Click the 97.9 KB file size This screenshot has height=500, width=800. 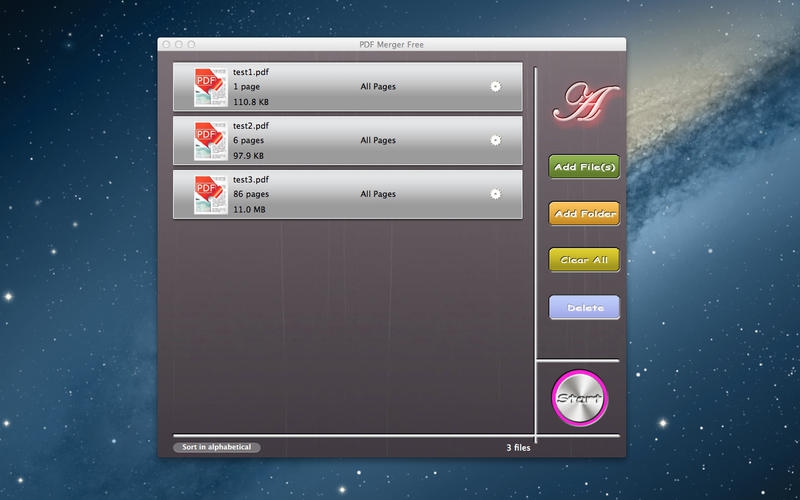click(x=248, y=156)
